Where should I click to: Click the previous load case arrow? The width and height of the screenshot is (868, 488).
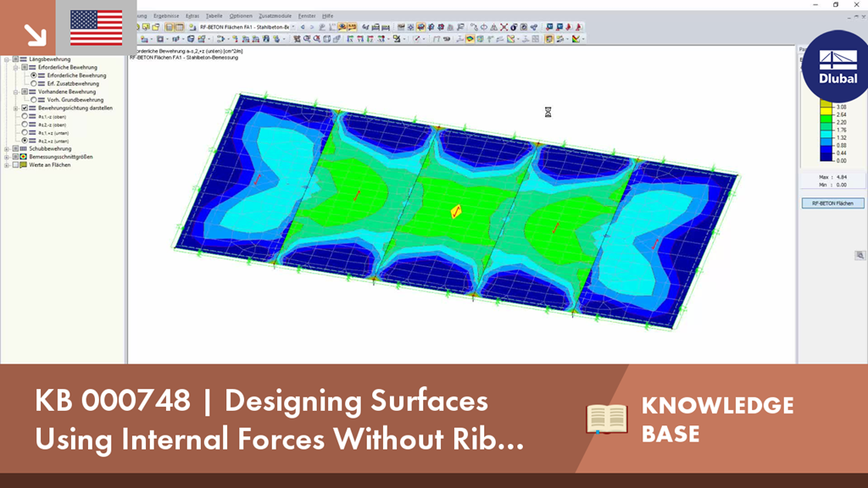click(x=303, y=27)
